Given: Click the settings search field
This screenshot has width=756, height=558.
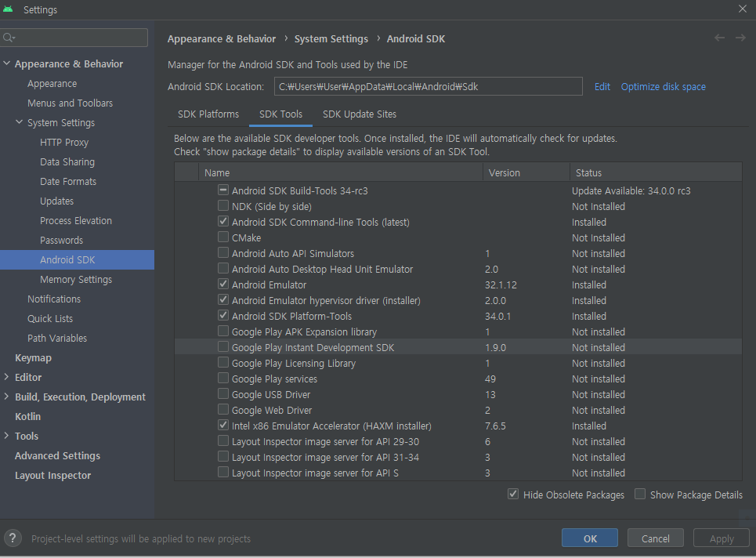Looking at the screenshot, I should pos(74,38).
